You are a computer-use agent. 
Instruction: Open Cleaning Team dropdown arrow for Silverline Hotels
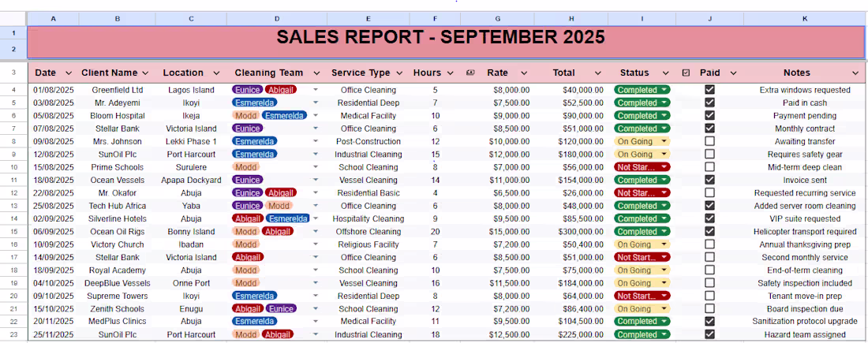[x=316, y=218]
